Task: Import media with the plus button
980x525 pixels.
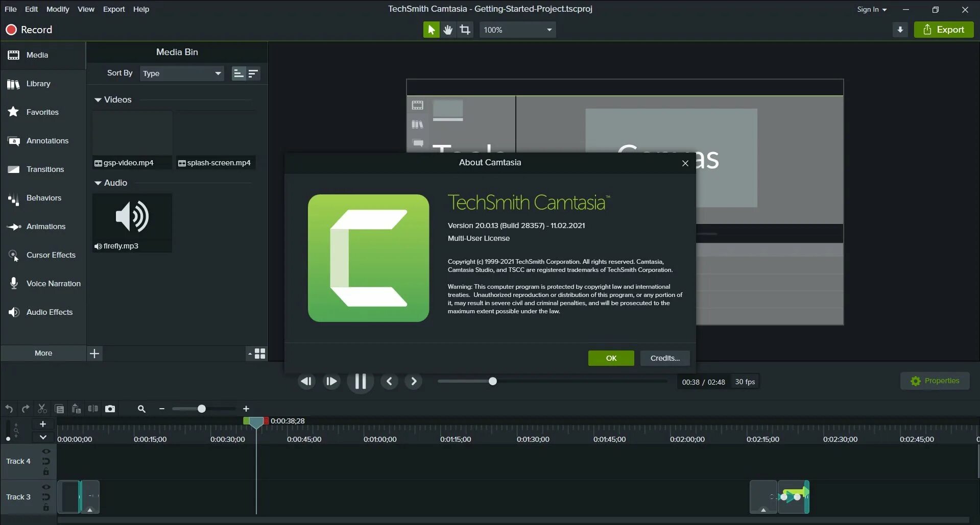Action: coord(94,354)
